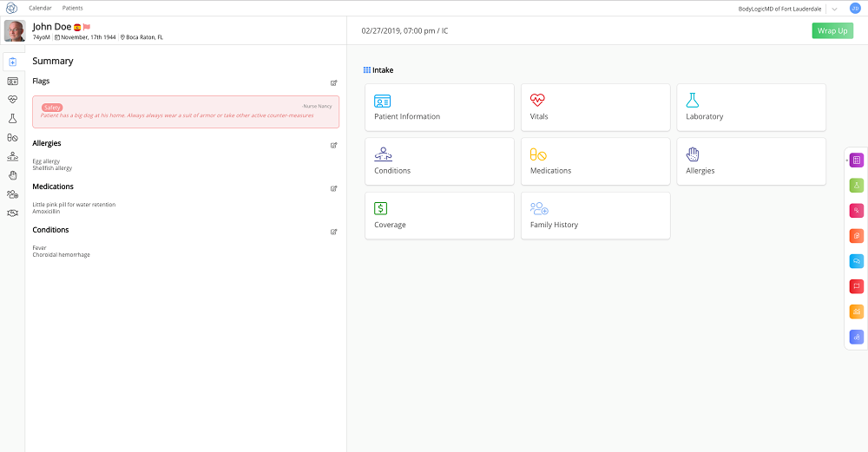The image size is (868, 452).
Task: Open the blue chat bubbles icon in right panel
Action: point(857,260)
